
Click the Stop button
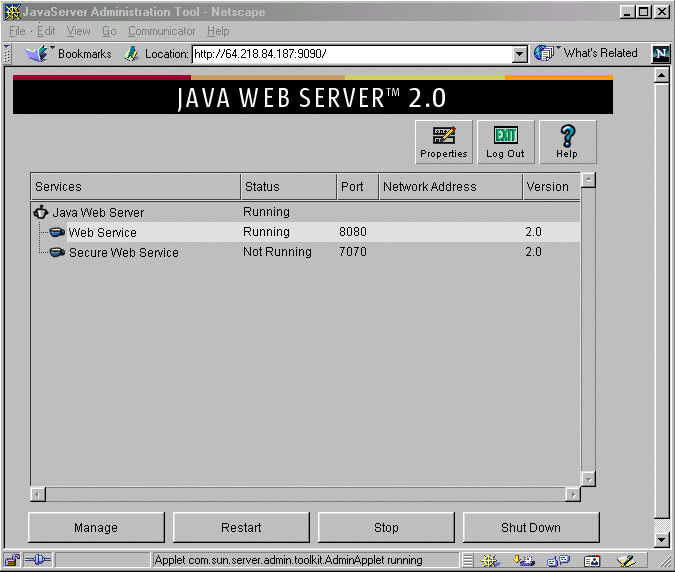coord(386,528)
